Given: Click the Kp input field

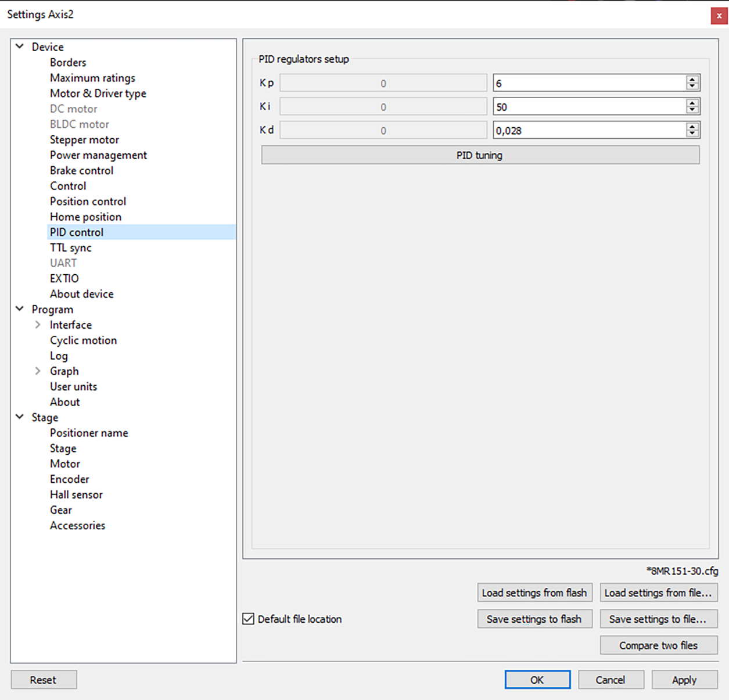Looking at the screenshot, I should point(588,83).
